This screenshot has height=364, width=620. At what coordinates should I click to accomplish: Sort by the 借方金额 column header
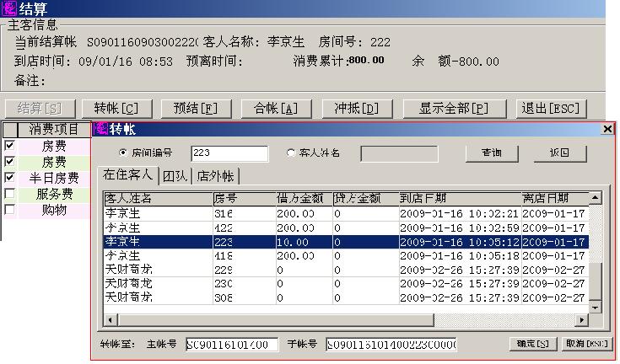click(x=301, y=198)
